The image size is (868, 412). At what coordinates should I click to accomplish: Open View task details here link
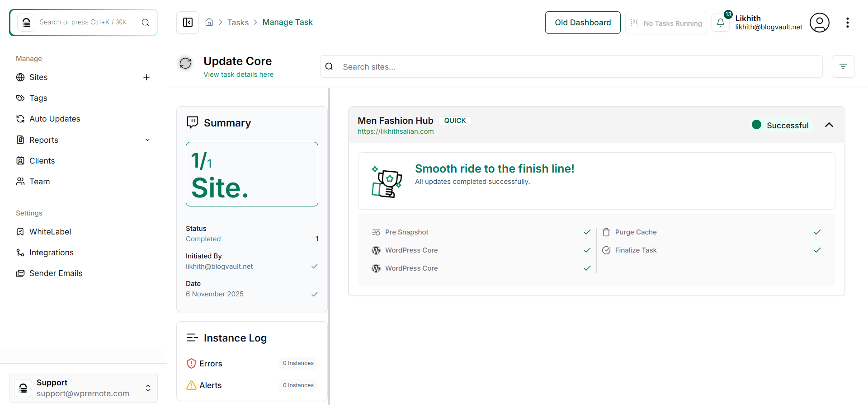238,74
